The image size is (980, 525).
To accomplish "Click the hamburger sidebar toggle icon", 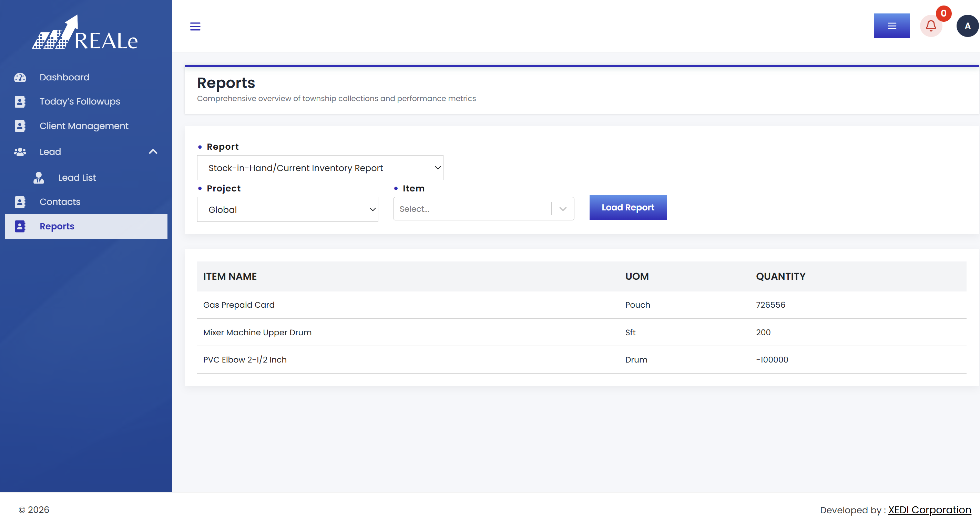I will [195, 26].
